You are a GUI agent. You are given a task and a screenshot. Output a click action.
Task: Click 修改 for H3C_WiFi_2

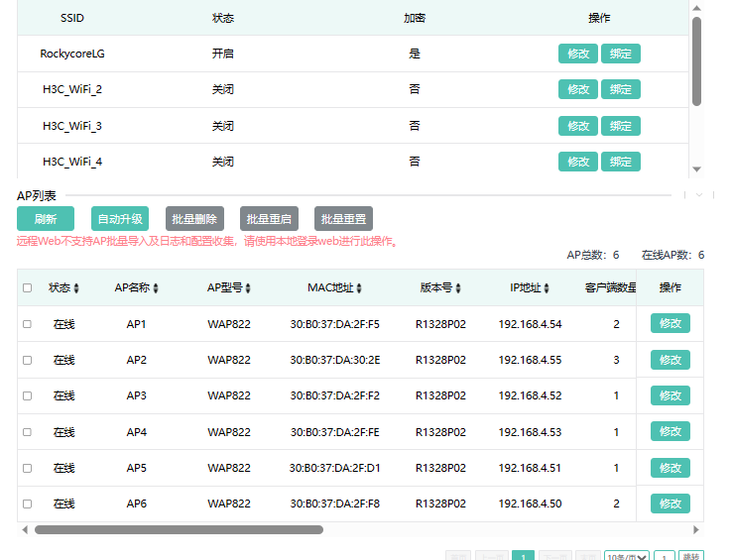coord(578,89)
